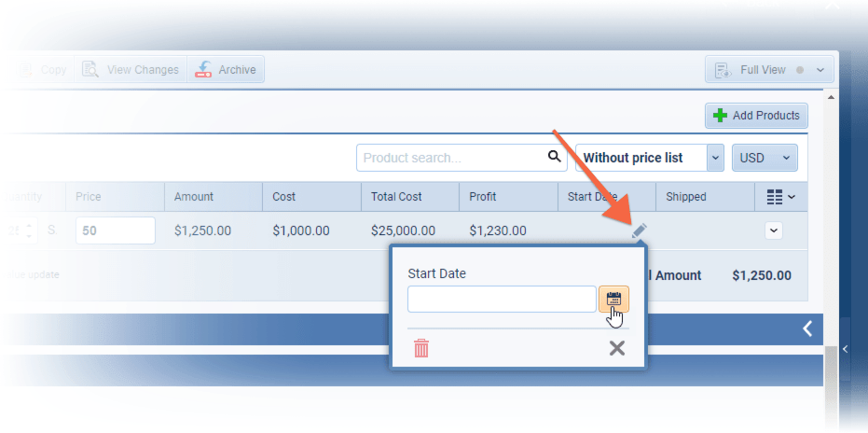This screenshot has height=433, width=868.
Task: Click the pencil edit icon for Start Date
Action: point(639,230)
